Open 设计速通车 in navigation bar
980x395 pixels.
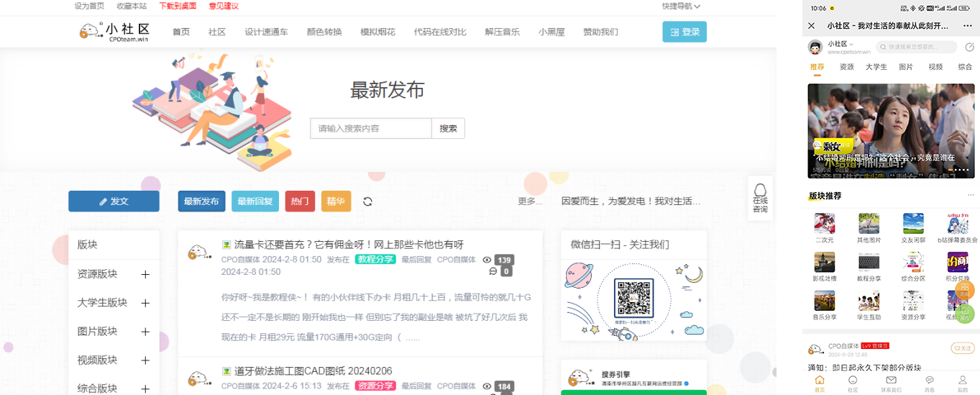point(266,32)
